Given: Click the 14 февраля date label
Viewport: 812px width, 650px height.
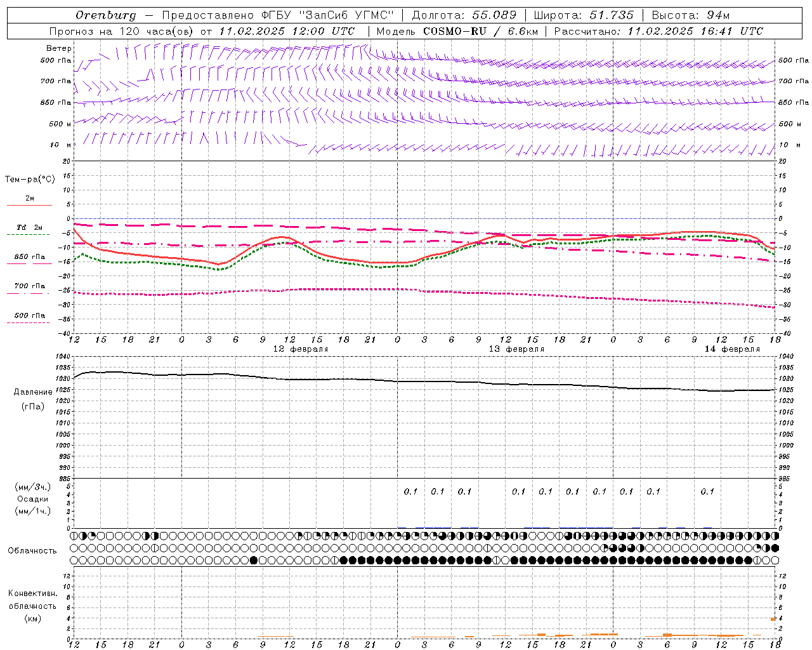Looking at the screenshot, I should [x=732, y=349].
